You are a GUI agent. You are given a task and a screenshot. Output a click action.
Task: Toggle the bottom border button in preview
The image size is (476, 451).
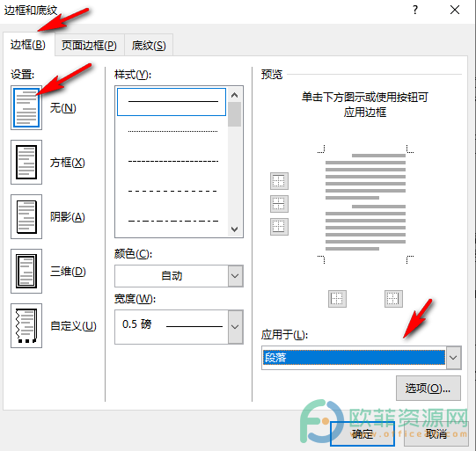[x=279, y=227]
